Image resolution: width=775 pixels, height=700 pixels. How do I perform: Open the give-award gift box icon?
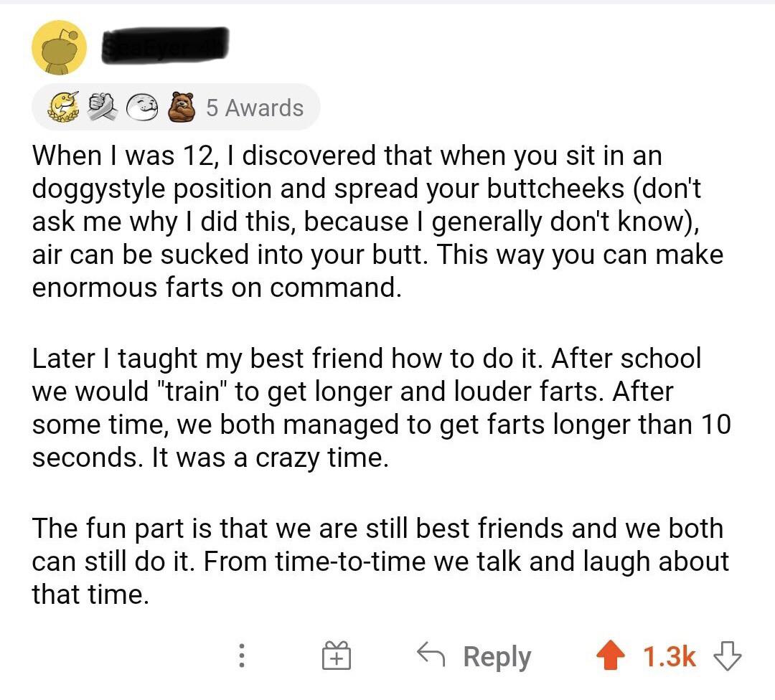(337, 655)
